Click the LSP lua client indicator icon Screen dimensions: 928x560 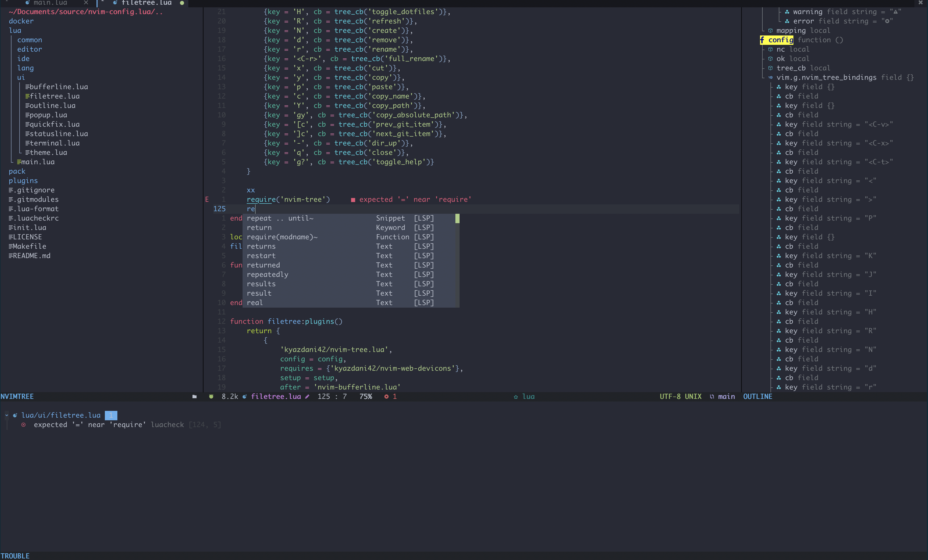[516, 397]
